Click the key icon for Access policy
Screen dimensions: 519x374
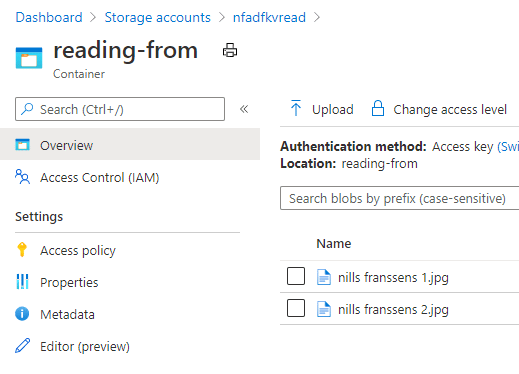[x=22, y=250]
